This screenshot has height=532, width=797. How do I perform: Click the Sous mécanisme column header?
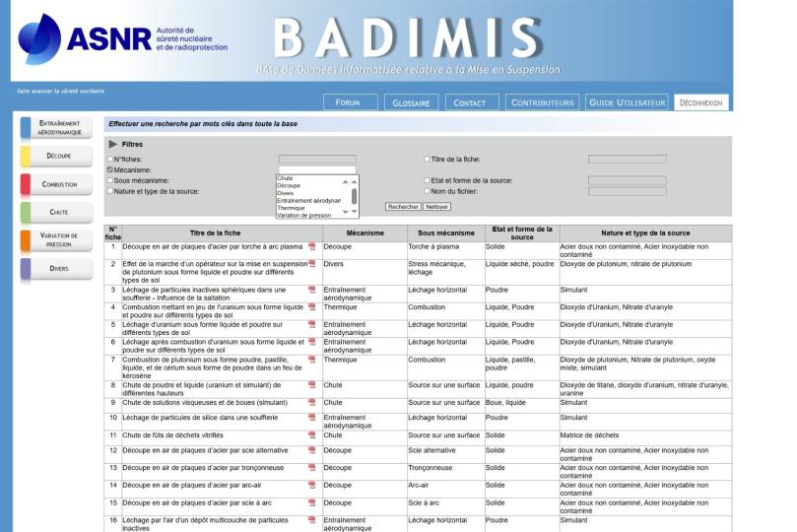445,233
